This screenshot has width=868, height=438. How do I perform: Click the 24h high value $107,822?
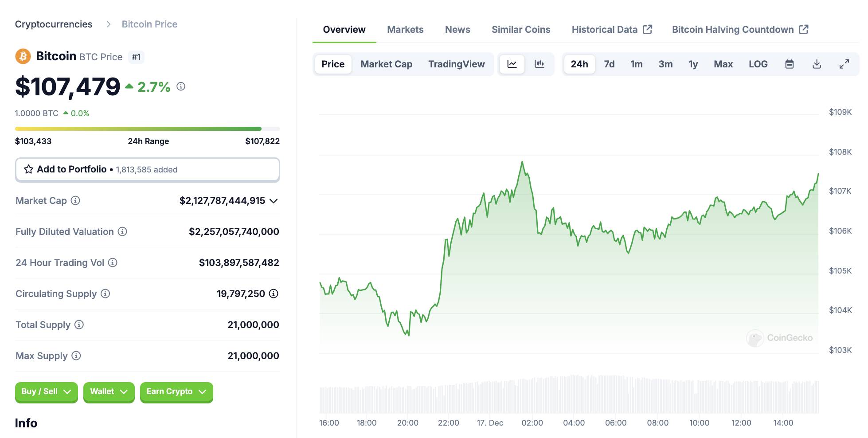[x=262, y=141]
